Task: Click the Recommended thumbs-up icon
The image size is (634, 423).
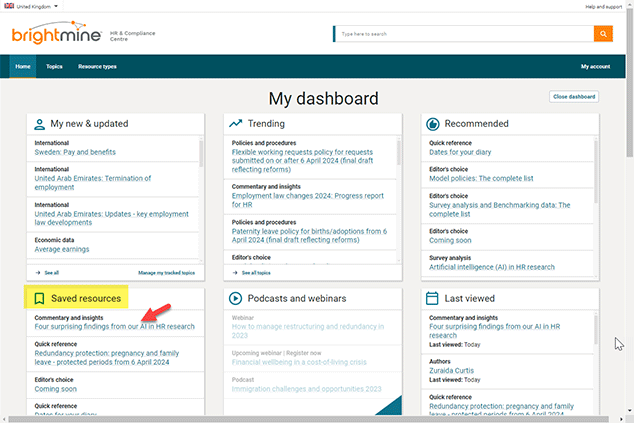Action: point(433,124)
